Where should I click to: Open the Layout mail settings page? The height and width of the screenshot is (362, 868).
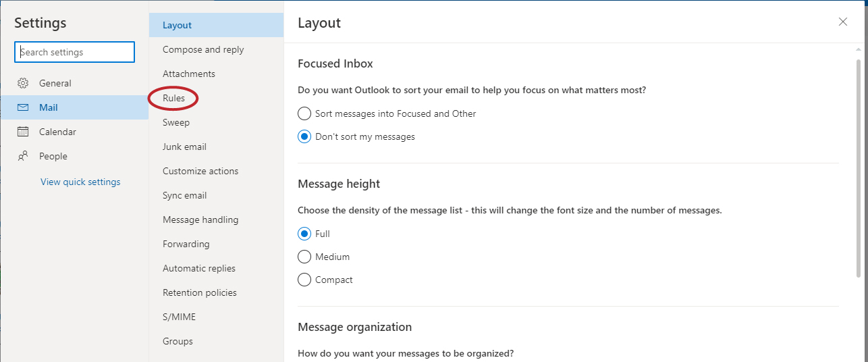click(x=216, y=25)
